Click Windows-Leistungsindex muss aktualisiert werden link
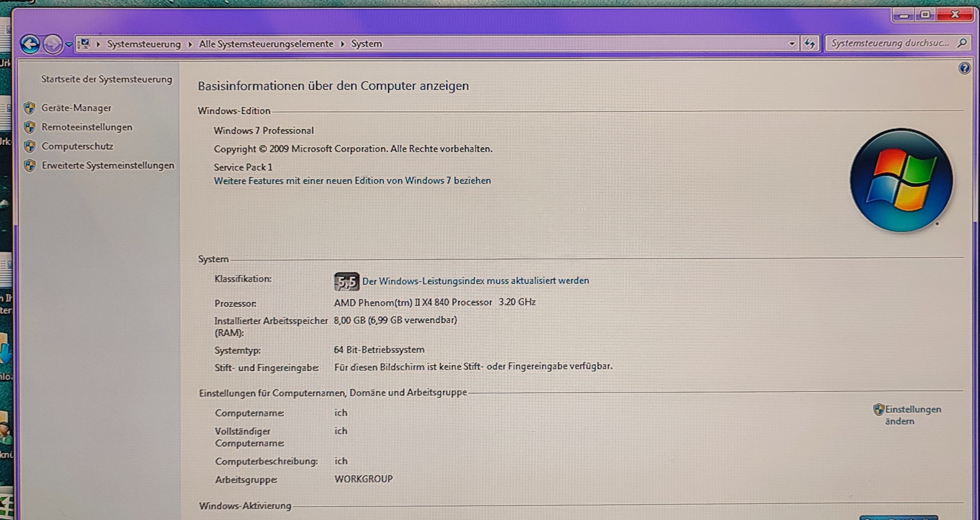The width and height of the screenshot is (980, 520). (x=475, y=281)
